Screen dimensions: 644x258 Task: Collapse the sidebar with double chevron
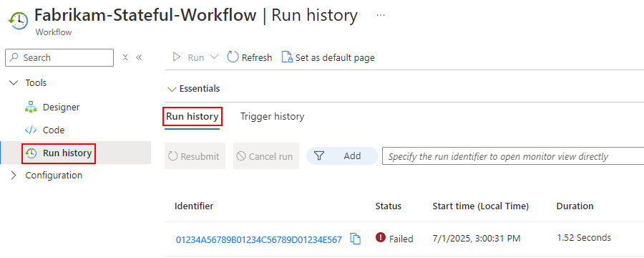click(x=139, y=57)
